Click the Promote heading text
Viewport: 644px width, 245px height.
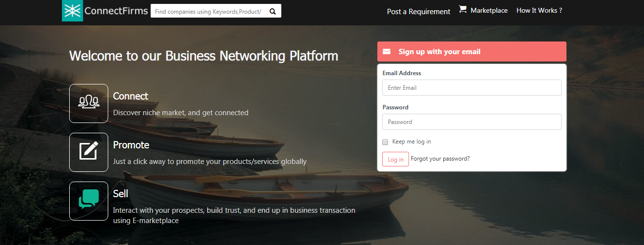(131, 145)
